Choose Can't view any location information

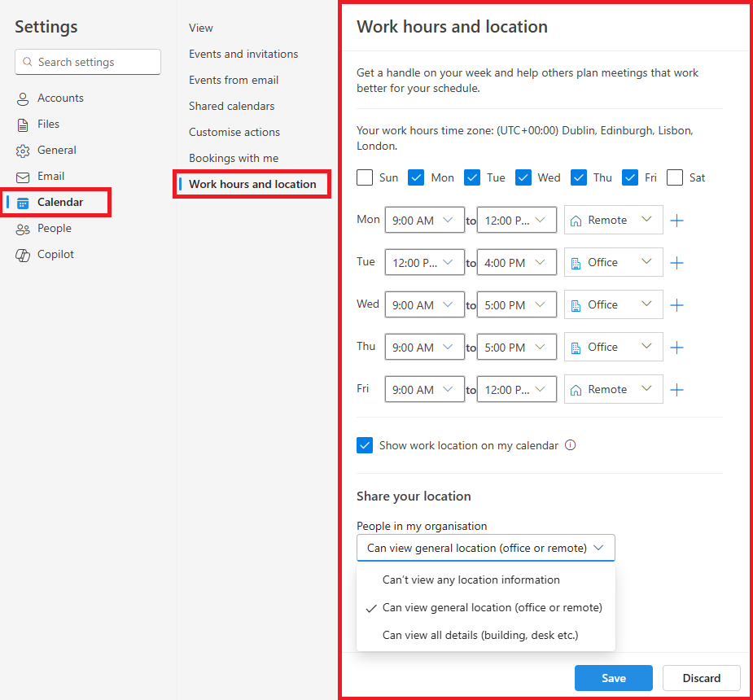[471, 580]
